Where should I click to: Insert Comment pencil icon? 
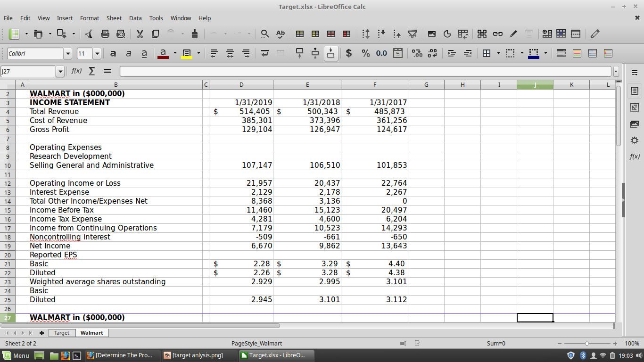(x=513, y=34)
